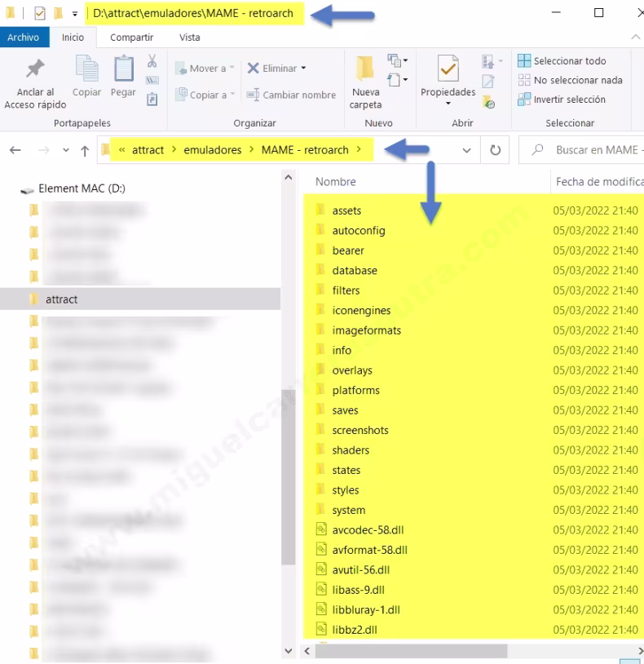Switch to the Inicio ribbon tab

[73, 38]
